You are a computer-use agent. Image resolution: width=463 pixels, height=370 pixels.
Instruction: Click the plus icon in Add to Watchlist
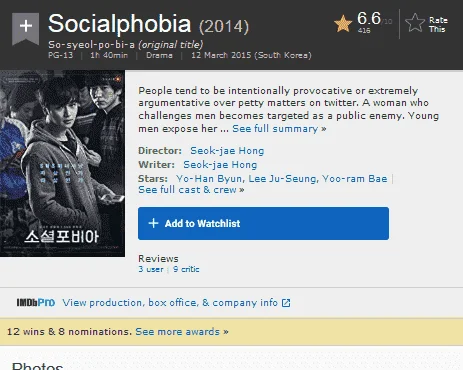tap(153, 223)
